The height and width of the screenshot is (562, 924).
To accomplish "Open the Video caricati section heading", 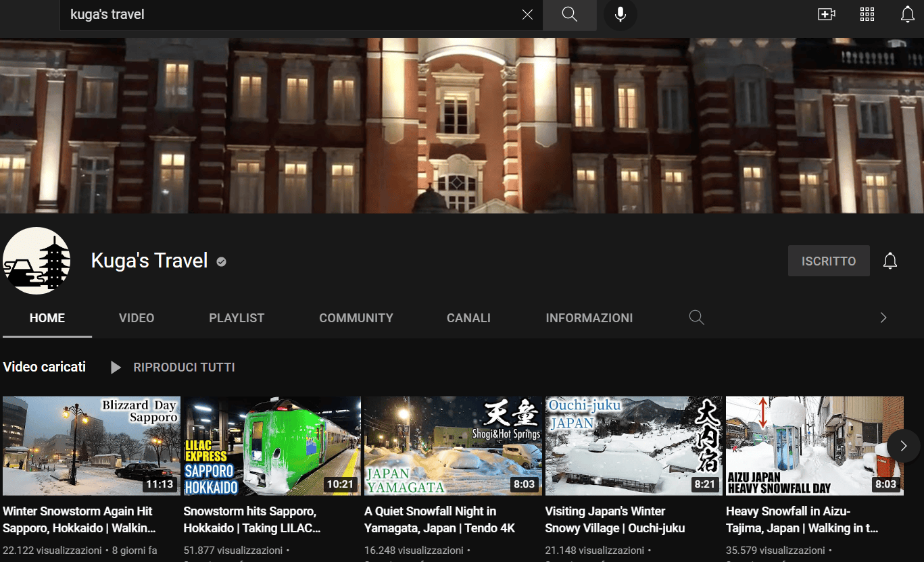I will point(45,367).
